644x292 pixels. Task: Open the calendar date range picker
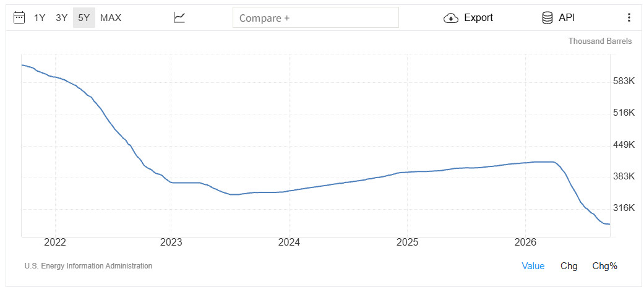point(19,18)
